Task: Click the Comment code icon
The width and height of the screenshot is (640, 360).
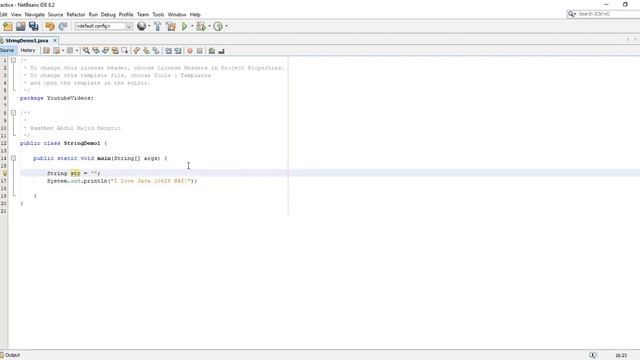Action: (211, 51)
